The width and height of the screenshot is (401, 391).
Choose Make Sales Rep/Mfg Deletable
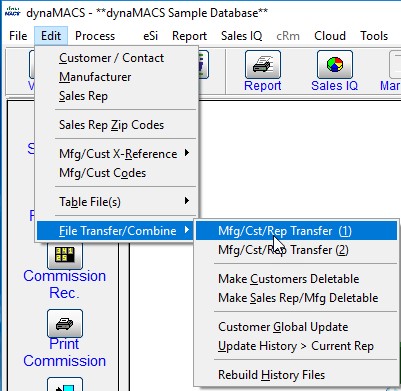click(x=297, y=298)
